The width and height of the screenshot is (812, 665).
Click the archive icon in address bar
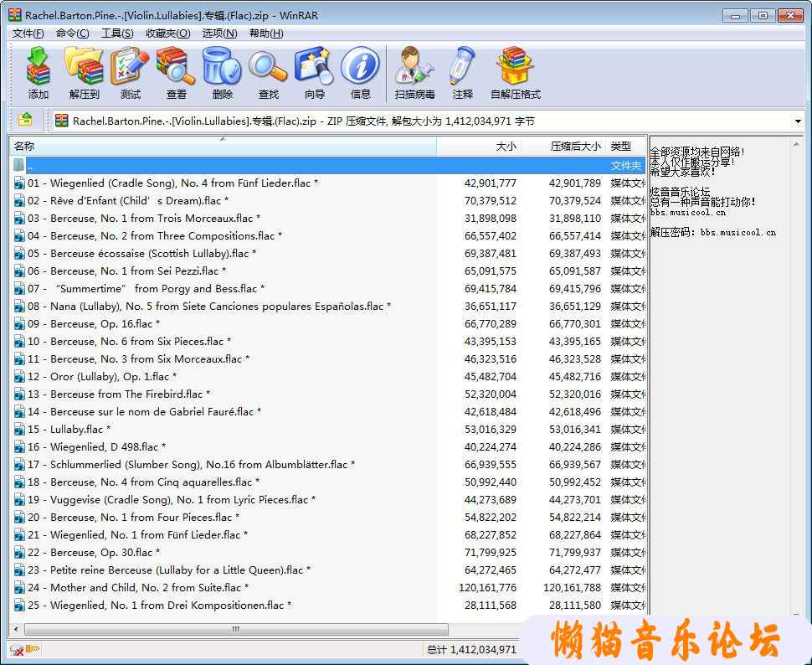62,121
